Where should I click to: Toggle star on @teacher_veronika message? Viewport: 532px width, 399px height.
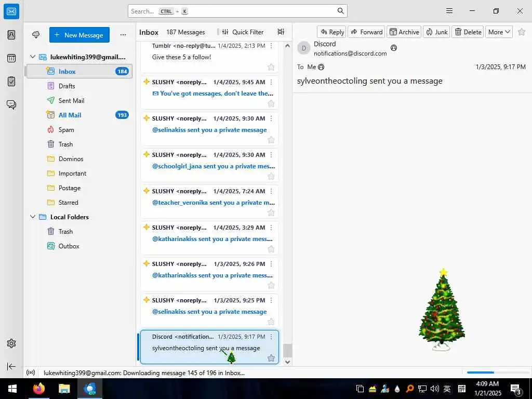coord(271,212)
